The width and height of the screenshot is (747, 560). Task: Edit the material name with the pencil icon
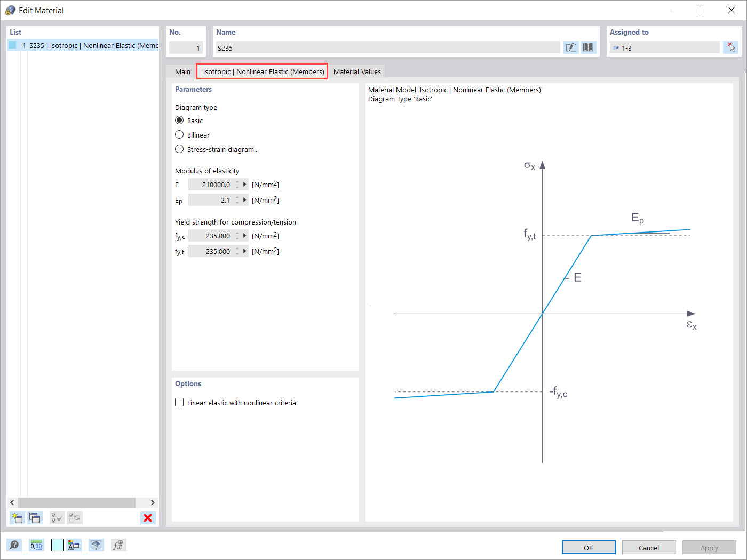click(570, 47)
